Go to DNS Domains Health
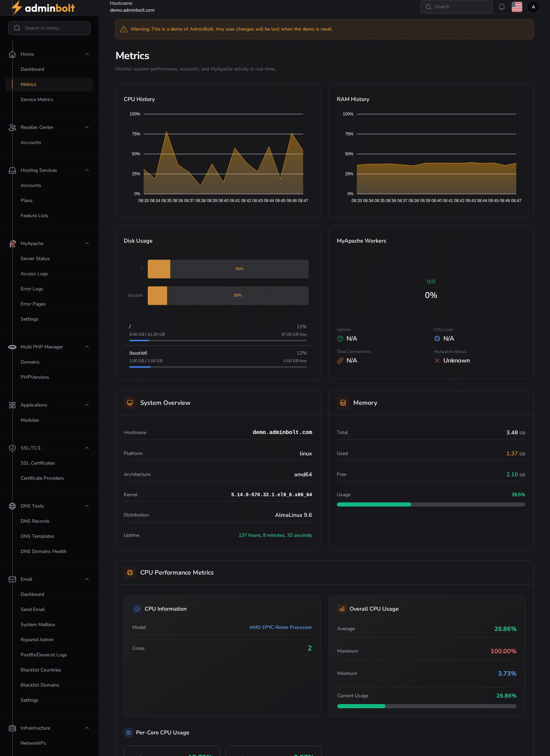 point(49,552)
